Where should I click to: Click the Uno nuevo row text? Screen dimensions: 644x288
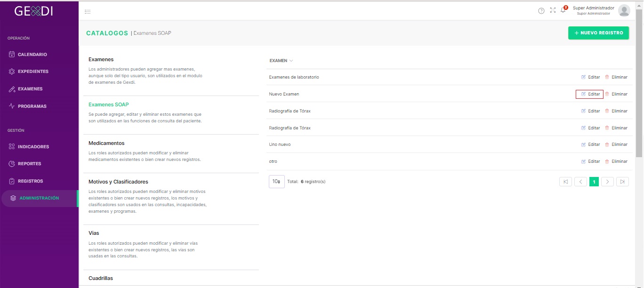(x=280, y=144)
